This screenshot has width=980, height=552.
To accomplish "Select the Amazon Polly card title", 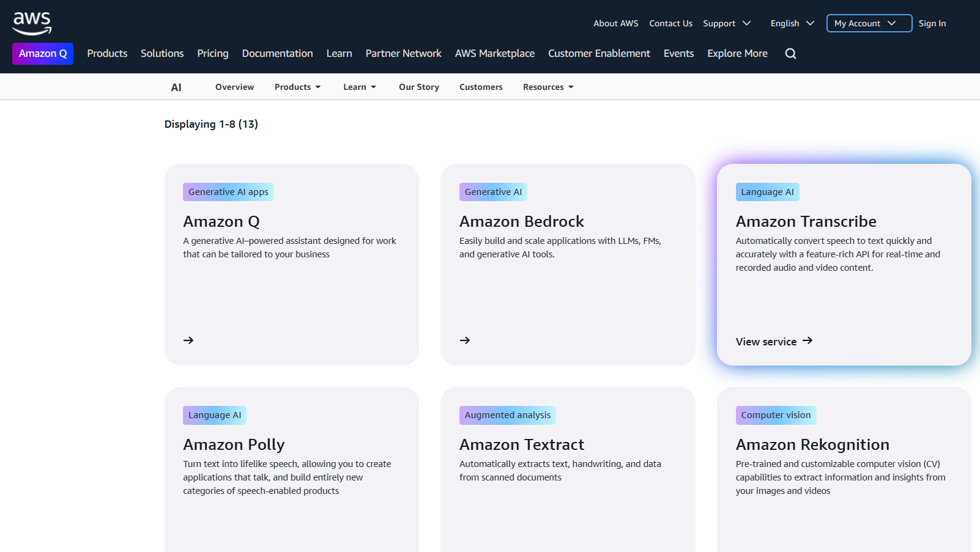I will tap(234, 444).
